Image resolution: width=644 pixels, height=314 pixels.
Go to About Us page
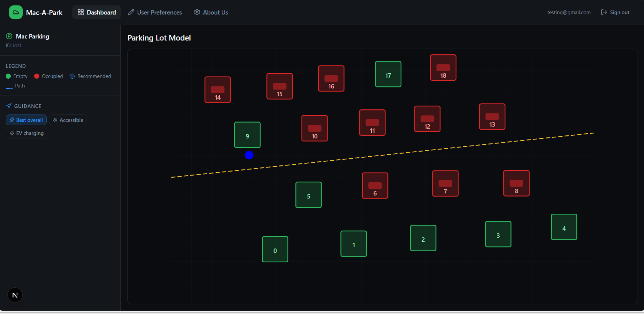[211, 12]
